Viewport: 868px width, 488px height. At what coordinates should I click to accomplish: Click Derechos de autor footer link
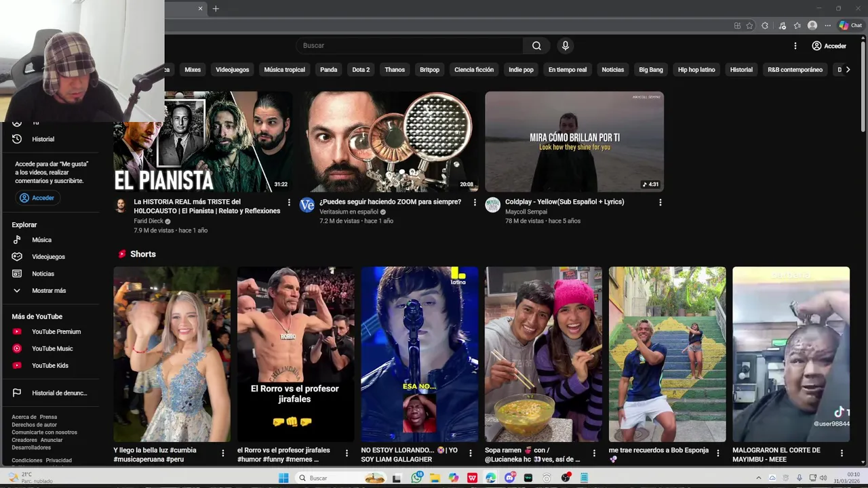[x=34, y=424]
